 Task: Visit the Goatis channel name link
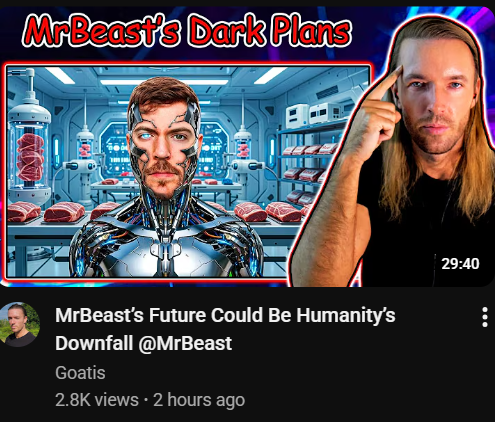point(80,373)
